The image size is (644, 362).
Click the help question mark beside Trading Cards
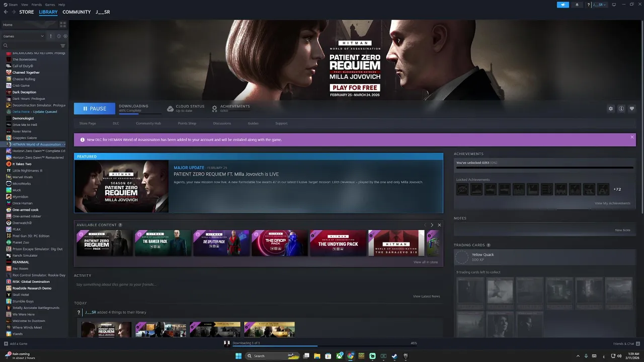(489, 245)
